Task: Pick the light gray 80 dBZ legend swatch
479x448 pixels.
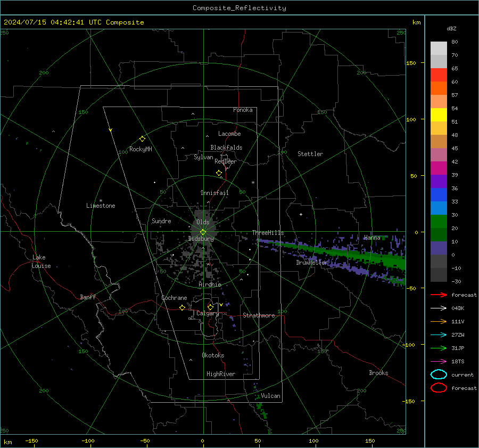Action: [x=439, y=48]
